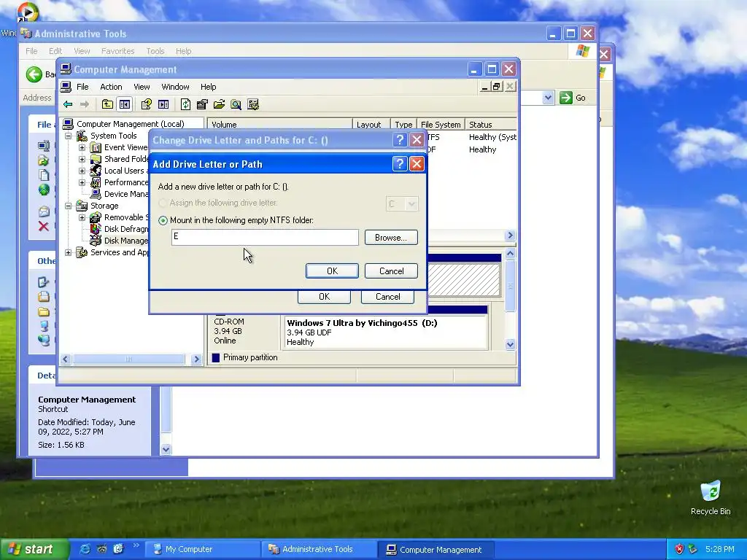Open the File menu in Computer Management
Viewport: 747px width, 560px height.
coord(82,87)
